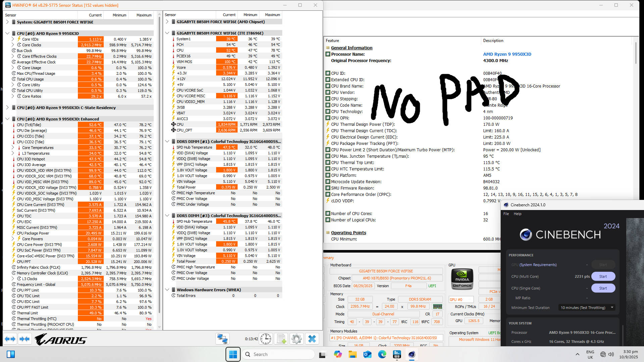Start sensor logging with the sheet-plus icon
This screenshot has width=644, height=362.
pos(281,339)
